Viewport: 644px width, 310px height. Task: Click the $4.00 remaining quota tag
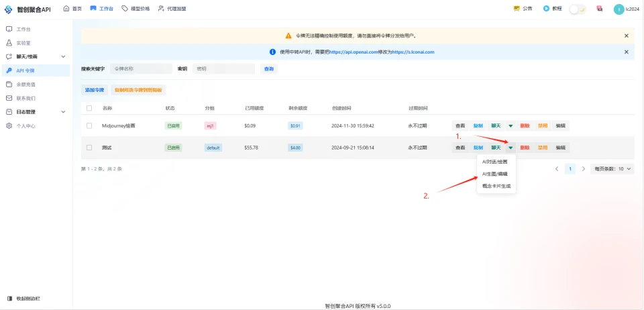(295, 148)
